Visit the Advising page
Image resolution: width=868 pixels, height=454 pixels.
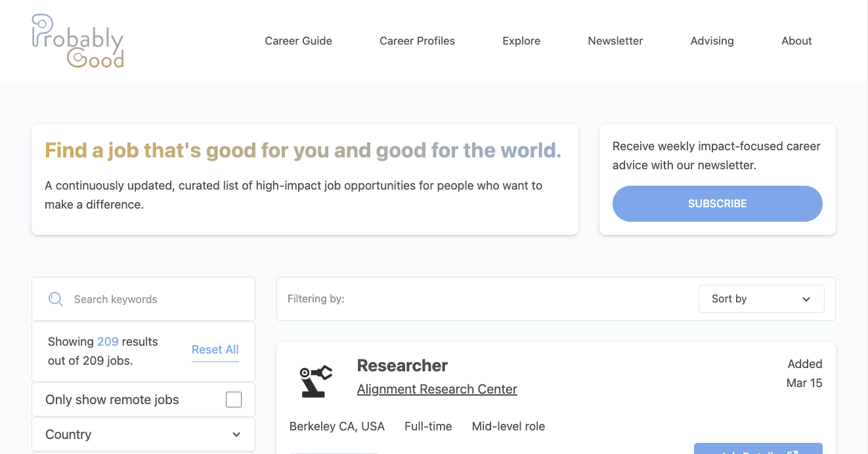point(712,41)
